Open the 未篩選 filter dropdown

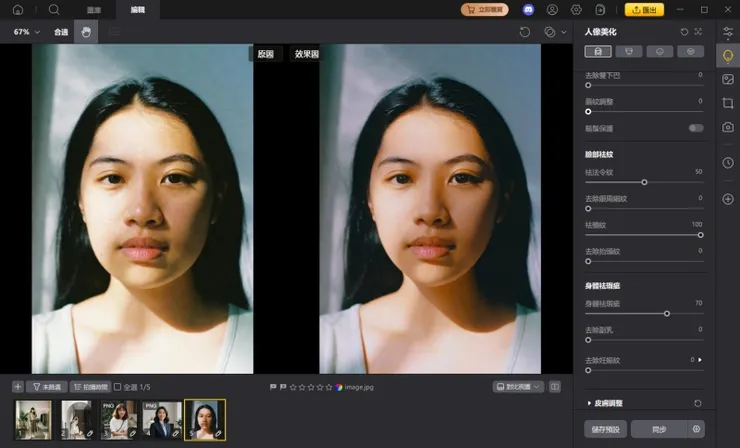pyautogui.click(x=47, y=387)
